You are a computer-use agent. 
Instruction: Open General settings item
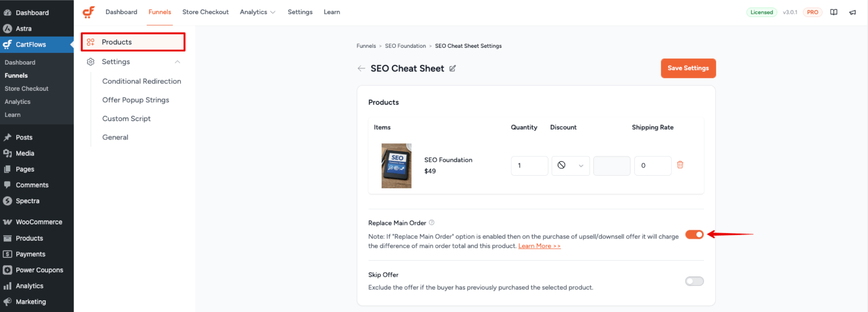[x=115, y=137]
